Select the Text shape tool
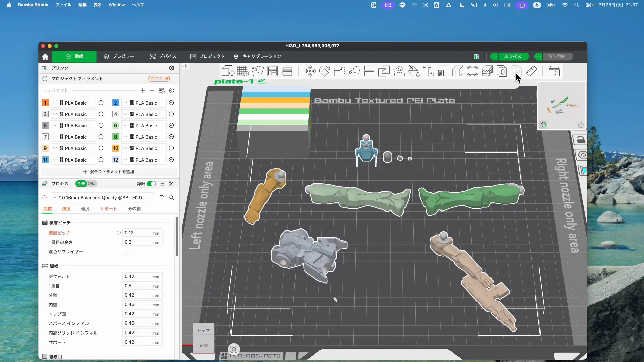644x362 pixels. pyautogui.click(x=428, y=71)
